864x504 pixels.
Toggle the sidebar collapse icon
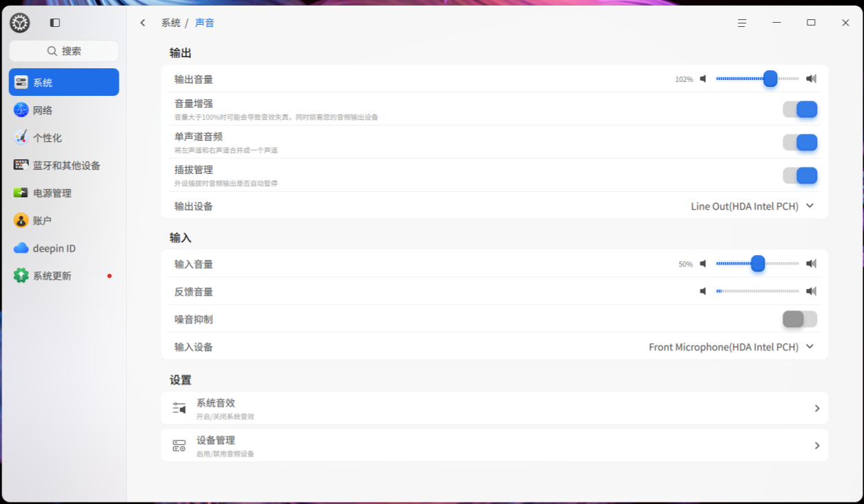coord(55,23)
